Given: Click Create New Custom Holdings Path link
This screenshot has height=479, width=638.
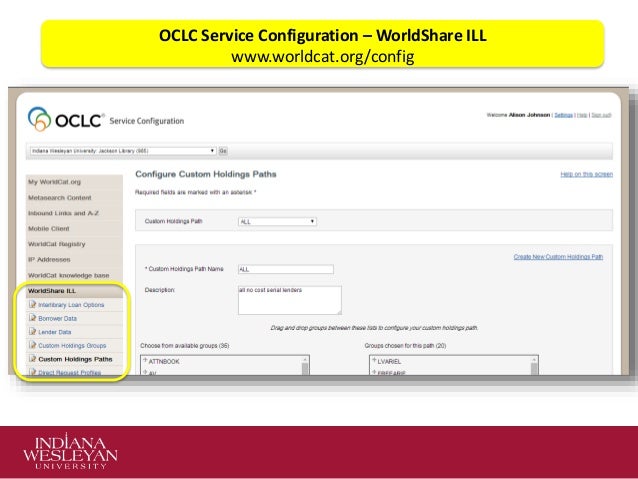Looking at the screenshot, I should pyautogui.click(x=558, y=257).
